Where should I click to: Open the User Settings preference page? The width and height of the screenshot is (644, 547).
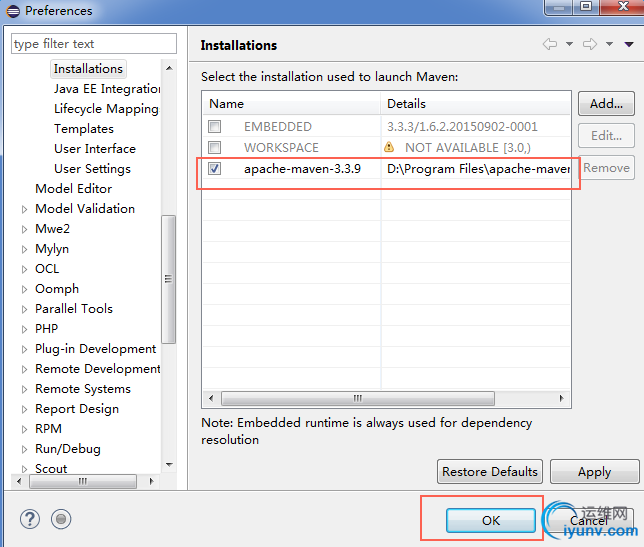[x=92, y=169]
